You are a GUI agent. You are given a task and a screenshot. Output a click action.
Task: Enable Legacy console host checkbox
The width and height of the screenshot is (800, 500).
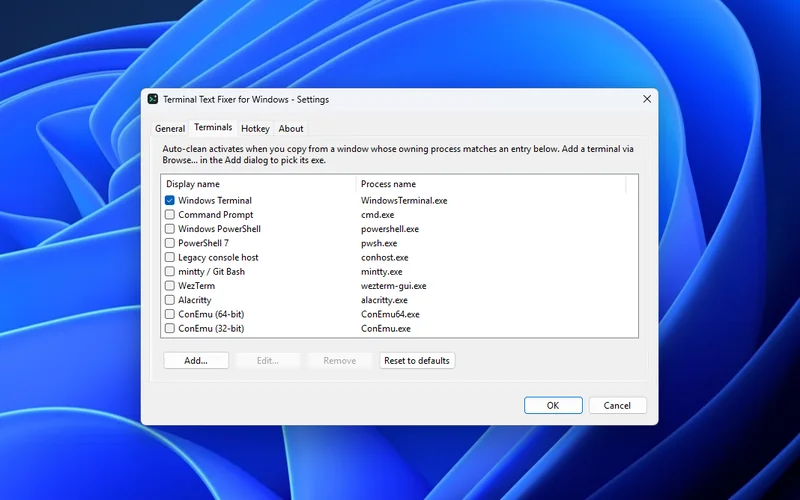tap(170, 258)
